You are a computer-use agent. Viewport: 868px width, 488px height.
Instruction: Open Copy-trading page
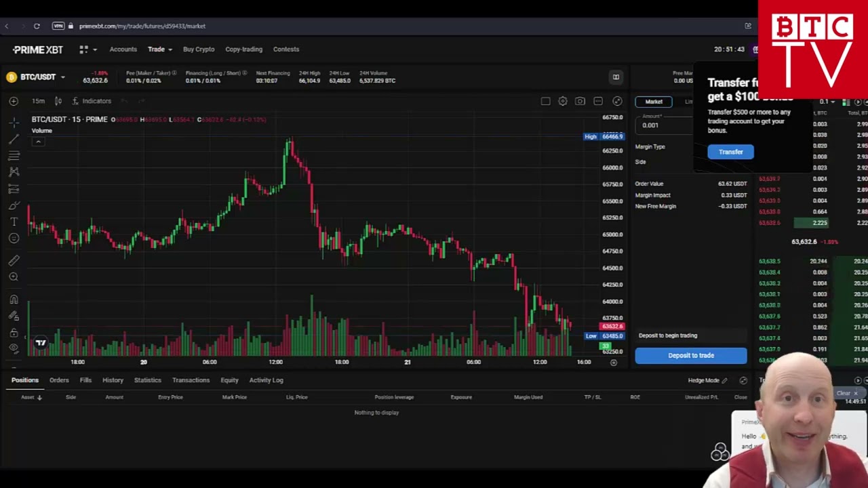(243, 49)
